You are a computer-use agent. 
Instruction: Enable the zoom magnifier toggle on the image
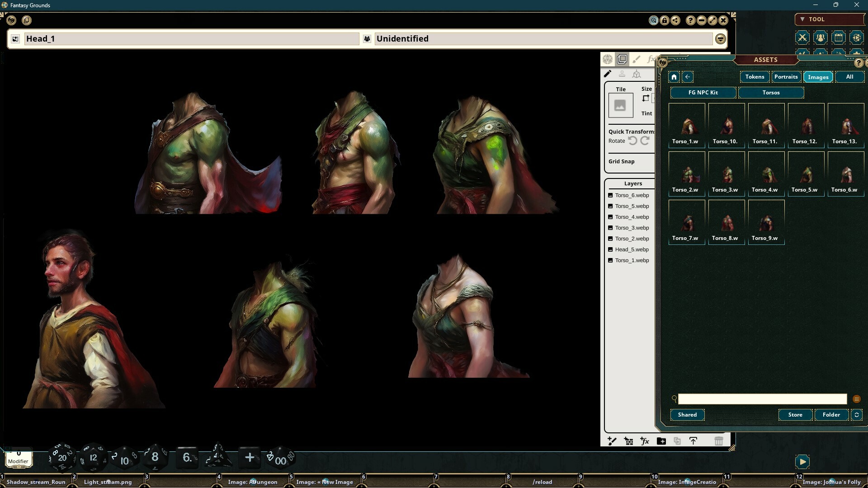(654, 20)
